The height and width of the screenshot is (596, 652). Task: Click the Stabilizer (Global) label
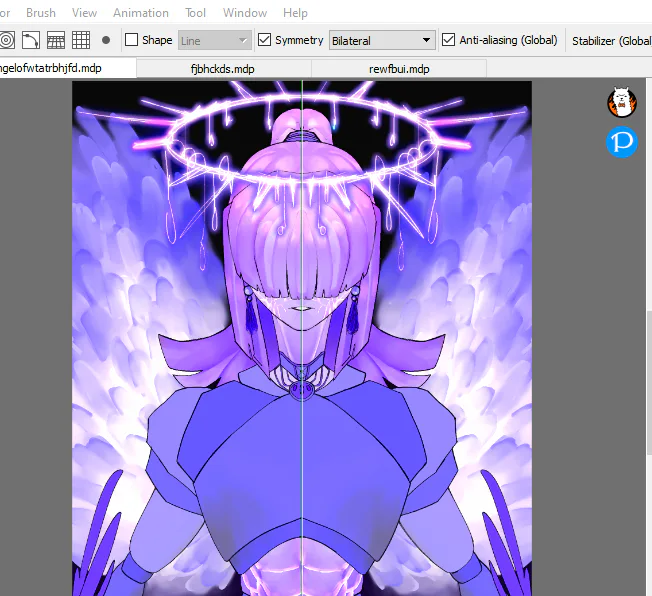tap(612, 41)
